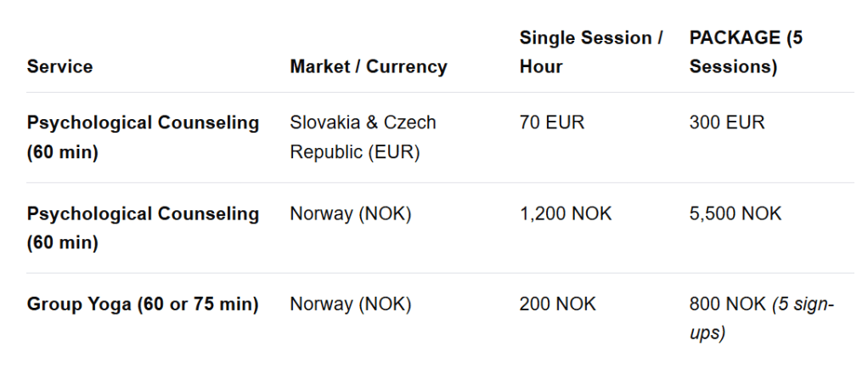Click the Service column header
868x375 pixels.
click(59, 66)
